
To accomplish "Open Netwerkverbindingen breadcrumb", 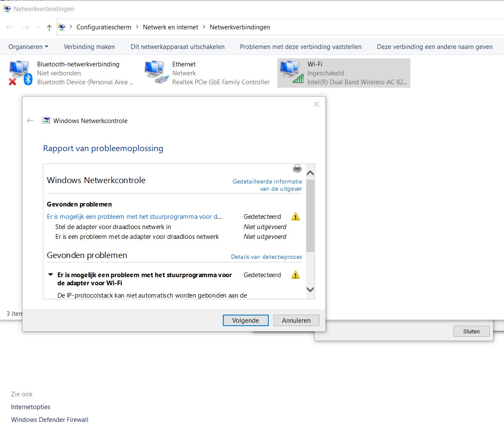I will coord(240,27).
